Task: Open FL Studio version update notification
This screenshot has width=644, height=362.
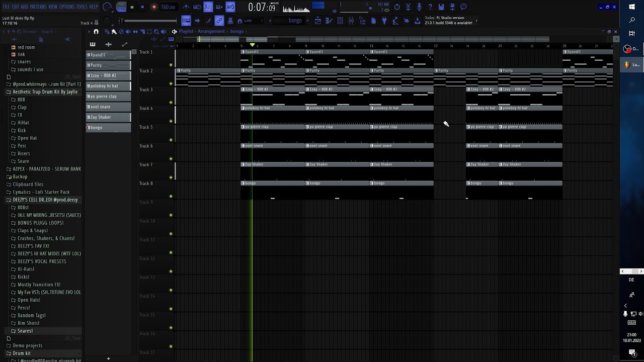Action: click(x=450, y=20)
